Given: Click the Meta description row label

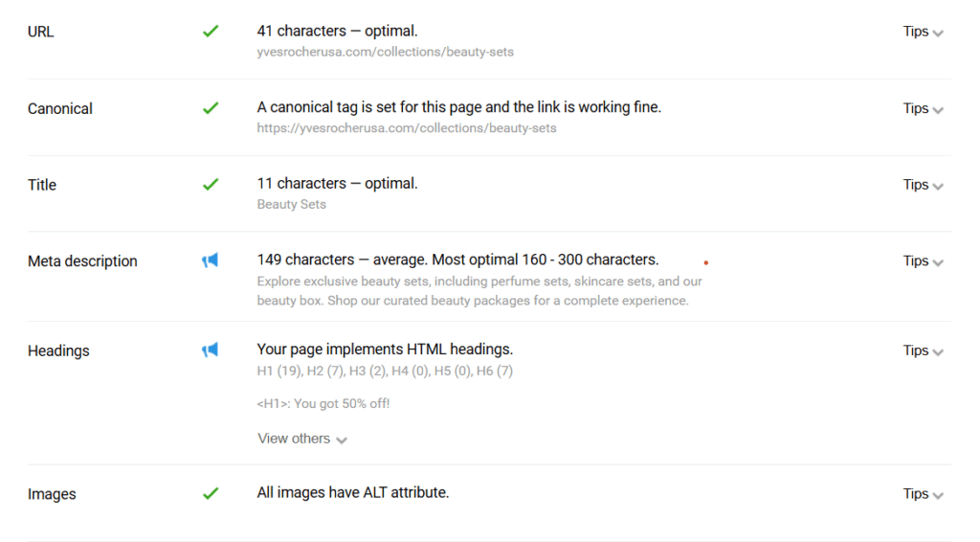Looking at the screenshot, I should 82,261.
